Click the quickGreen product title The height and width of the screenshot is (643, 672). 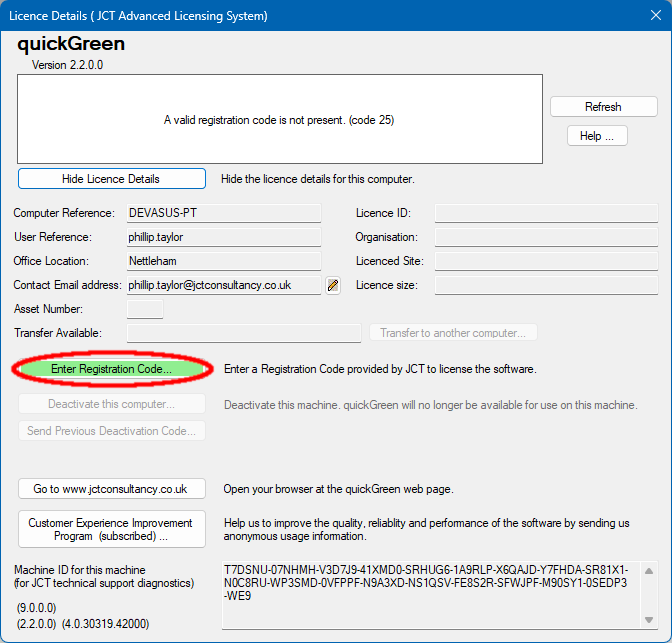[71, 44]
